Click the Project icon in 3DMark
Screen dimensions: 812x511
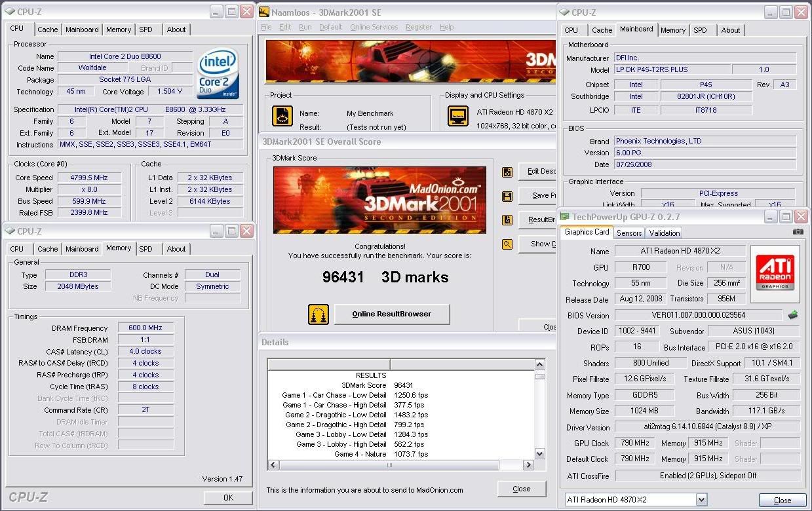[x=282, y=116]
